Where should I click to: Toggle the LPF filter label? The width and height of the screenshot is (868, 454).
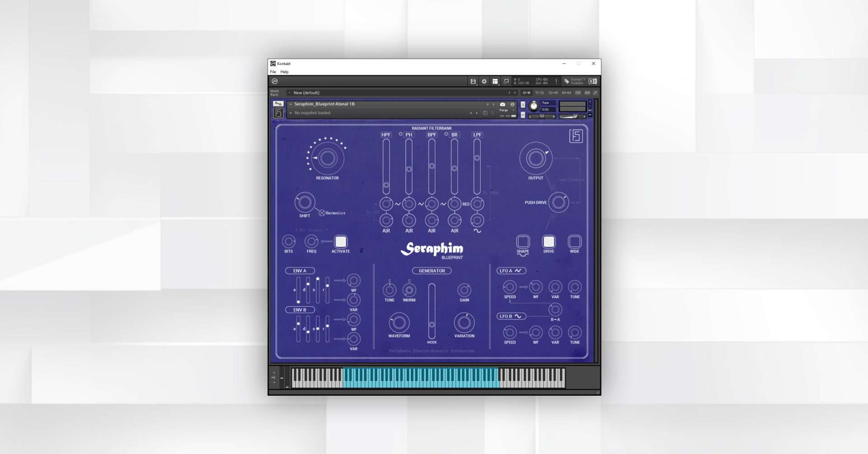477,135
